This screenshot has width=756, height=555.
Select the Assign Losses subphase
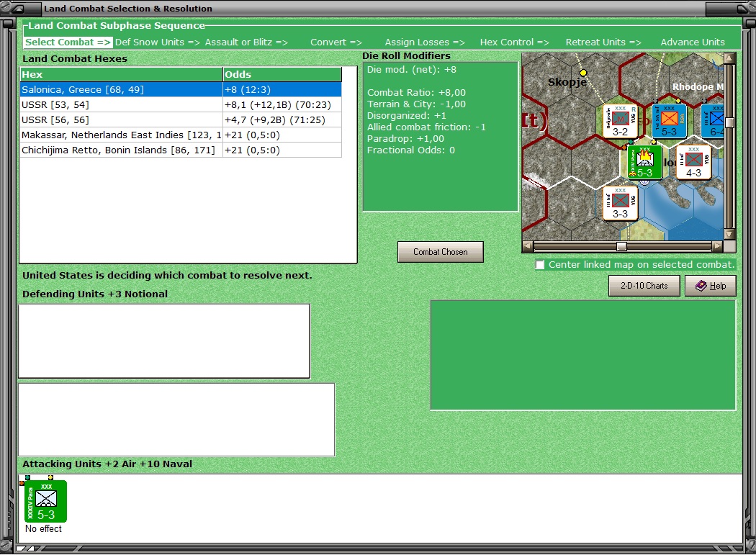[x=425, y=42]
